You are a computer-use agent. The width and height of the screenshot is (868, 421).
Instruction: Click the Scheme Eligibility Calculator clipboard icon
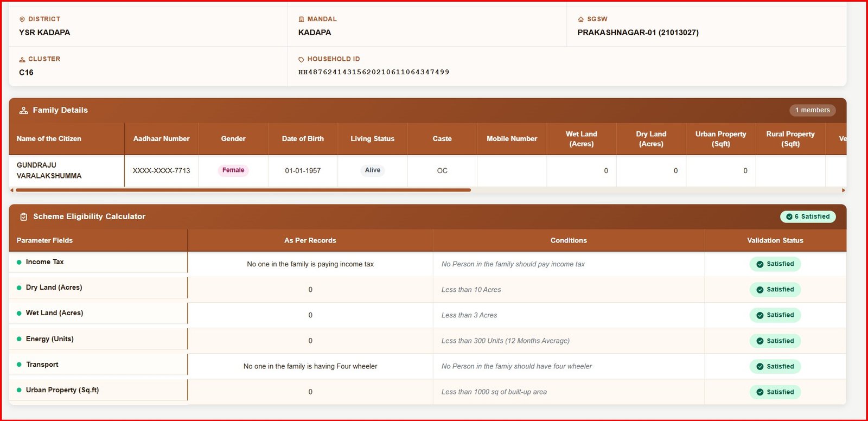point(24,216)
